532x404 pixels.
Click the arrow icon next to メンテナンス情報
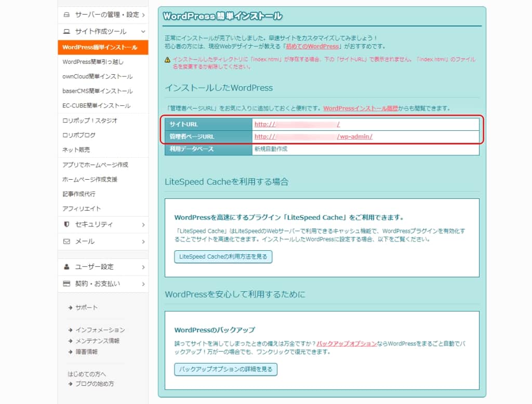tap(70, 341)
